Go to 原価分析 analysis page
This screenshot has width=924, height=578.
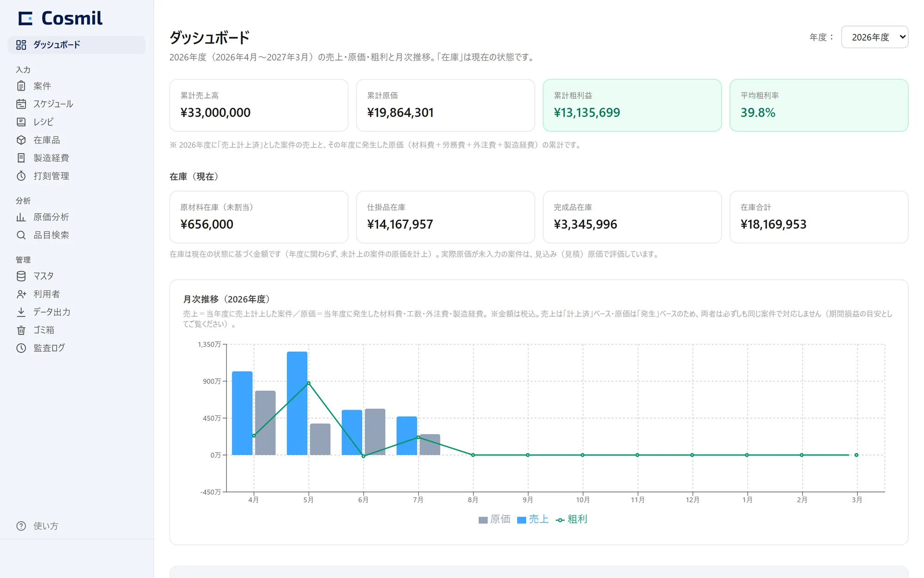pos(77,217)
